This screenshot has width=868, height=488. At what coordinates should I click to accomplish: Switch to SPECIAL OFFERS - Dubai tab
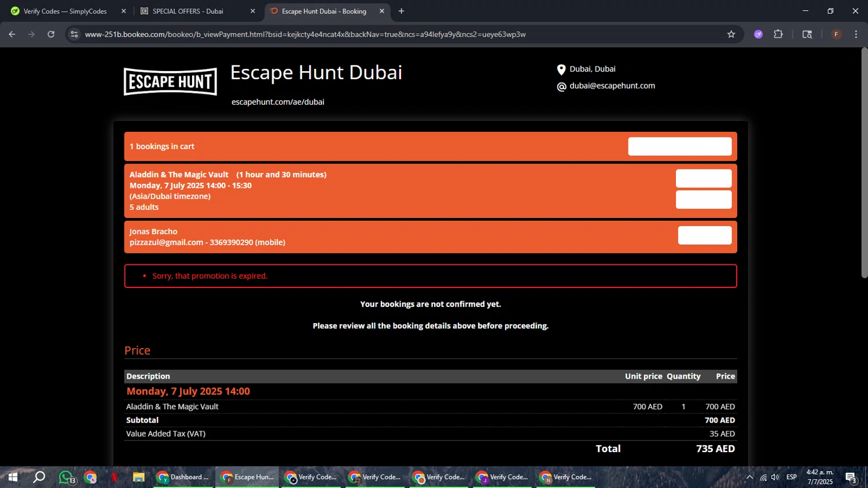point(187,11)
